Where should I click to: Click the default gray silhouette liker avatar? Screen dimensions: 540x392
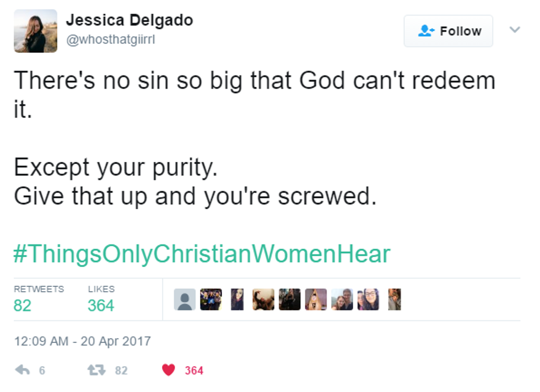(x=185, y=300)
